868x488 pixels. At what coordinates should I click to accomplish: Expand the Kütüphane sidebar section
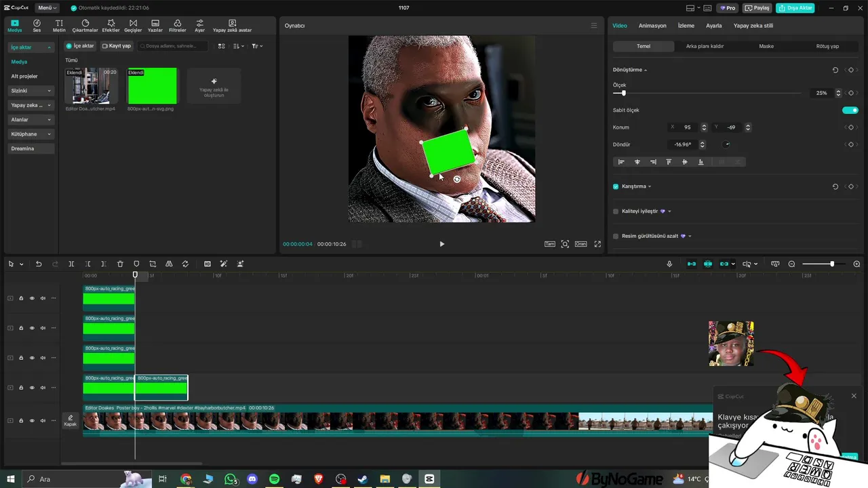click(31, 134)
